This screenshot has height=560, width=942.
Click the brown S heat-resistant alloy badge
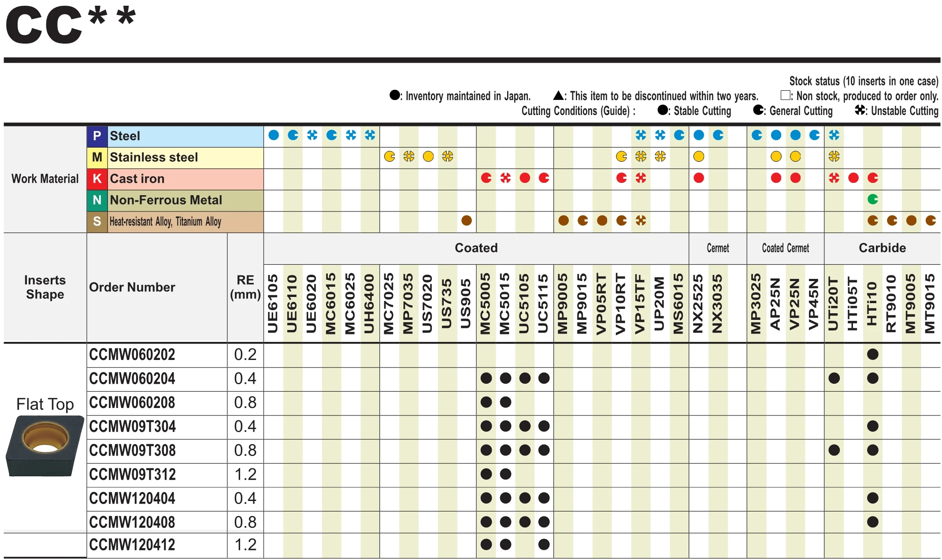[97, 221]
